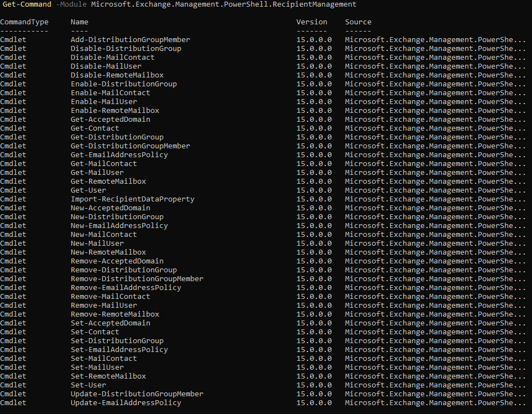Screen dimensions: 532x414
Task: Click on New-MailUser
Action: coord(97,243)
